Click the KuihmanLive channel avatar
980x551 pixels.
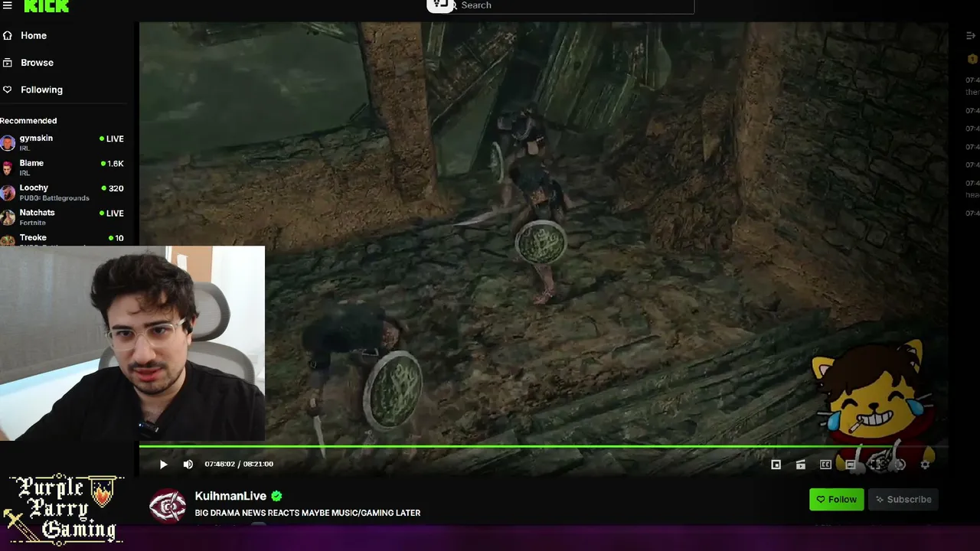pyautogui.click(x=168, y=505)
